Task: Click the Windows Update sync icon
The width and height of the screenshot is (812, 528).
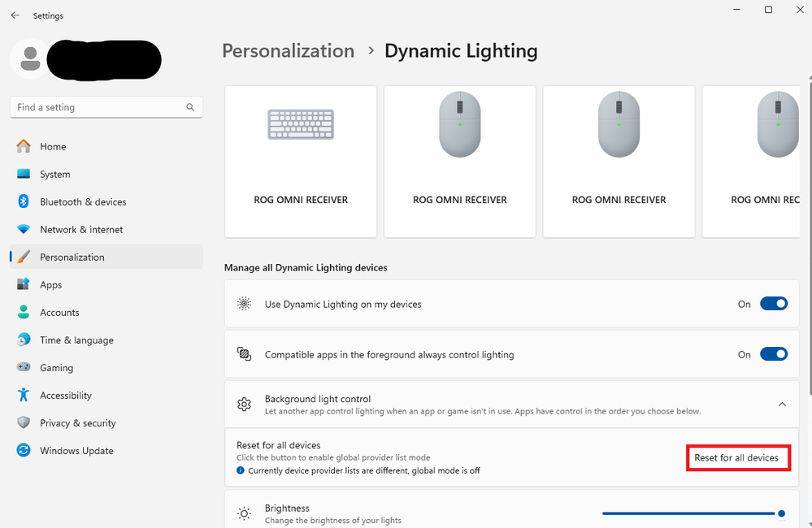Action: click(x=24, y=450)
